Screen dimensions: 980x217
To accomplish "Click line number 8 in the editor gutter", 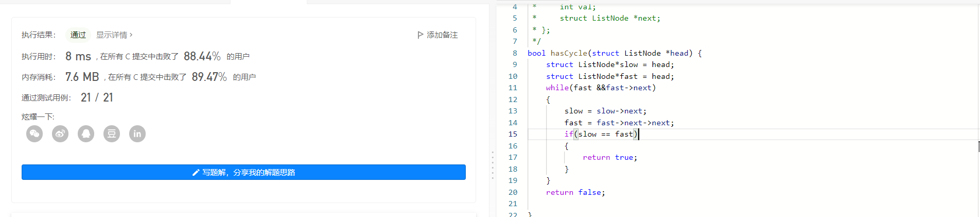I will point(515,53).
